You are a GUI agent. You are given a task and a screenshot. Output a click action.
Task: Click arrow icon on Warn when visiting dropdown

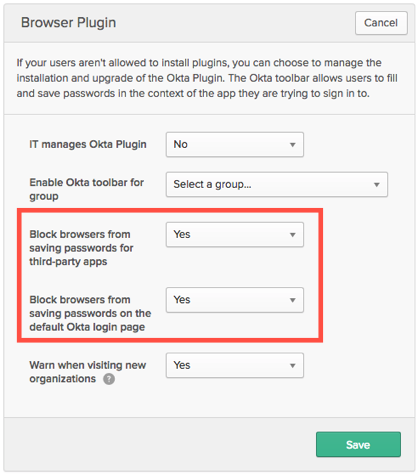point(292,365)
